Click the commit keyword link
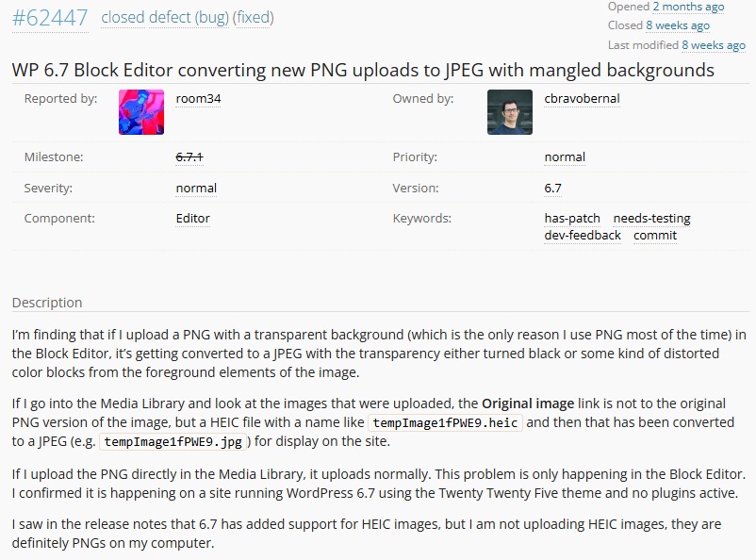 click(655, 235)
